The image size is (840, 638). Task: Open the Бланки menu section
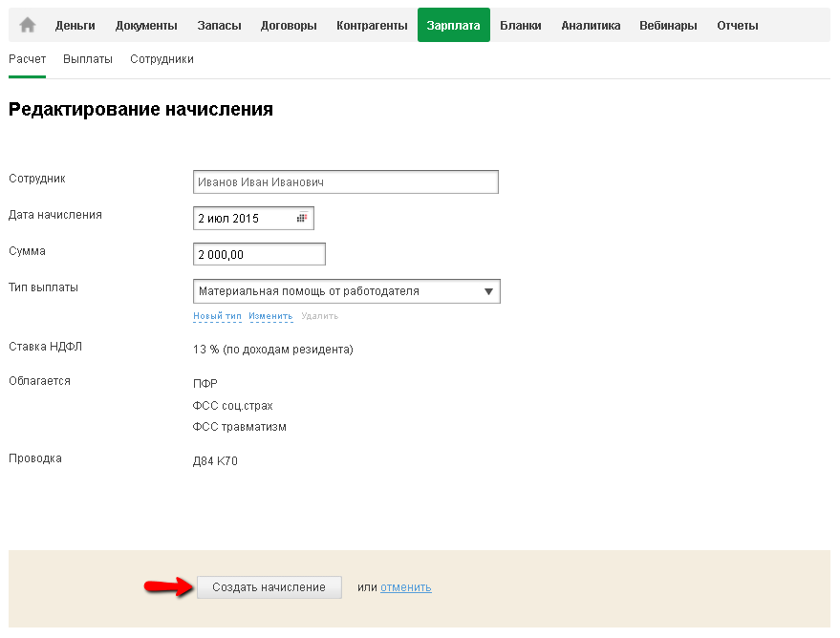coord(521,26)
